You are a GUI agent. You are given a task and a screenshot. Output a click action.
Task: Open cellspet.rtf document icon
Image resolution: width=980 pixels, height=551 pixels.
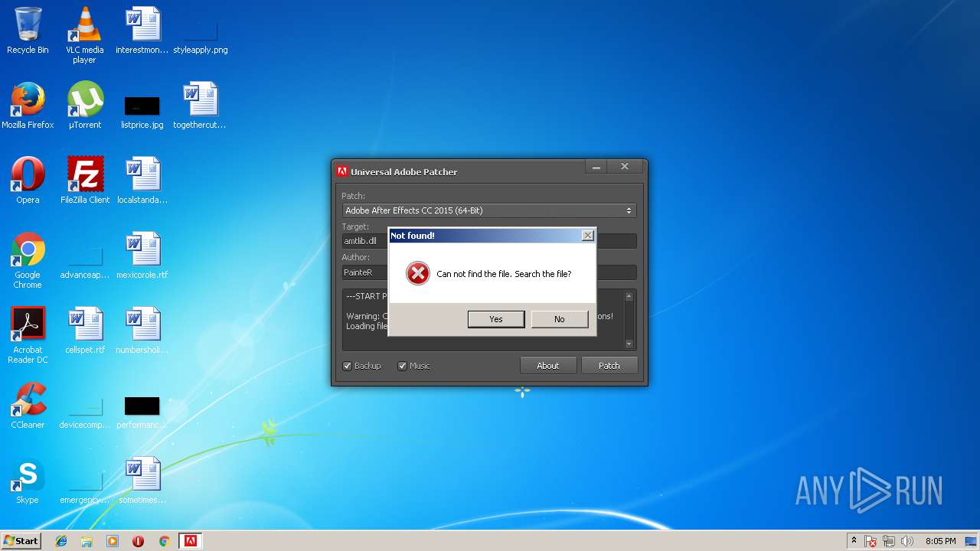[x=85, y=331]
